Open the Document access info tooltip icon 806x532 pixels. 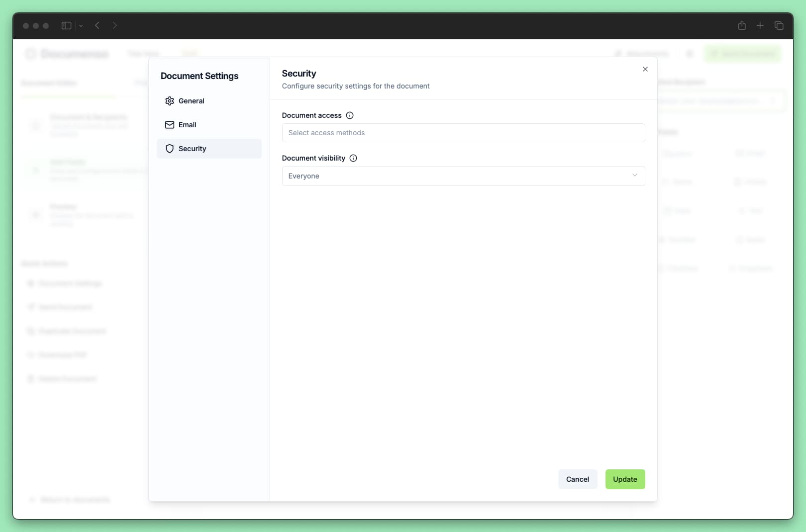[x=349, y=115]
